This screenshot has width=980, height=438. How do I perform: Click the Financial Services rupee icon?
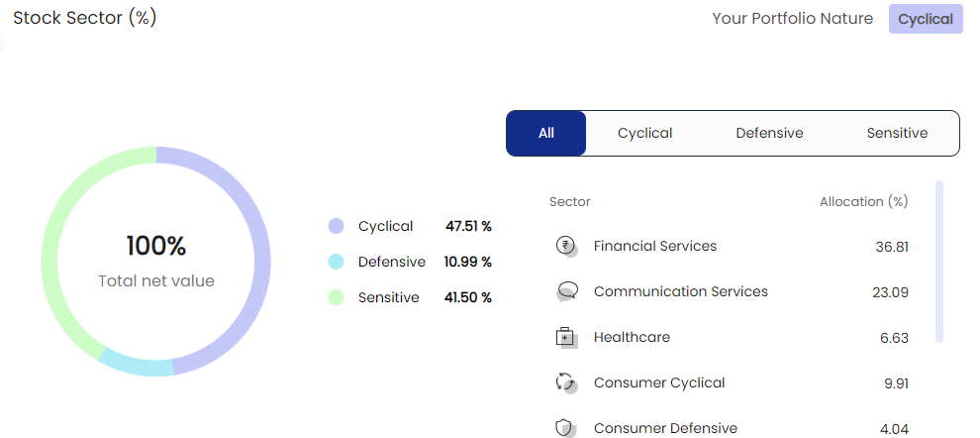tap(566, 247)
